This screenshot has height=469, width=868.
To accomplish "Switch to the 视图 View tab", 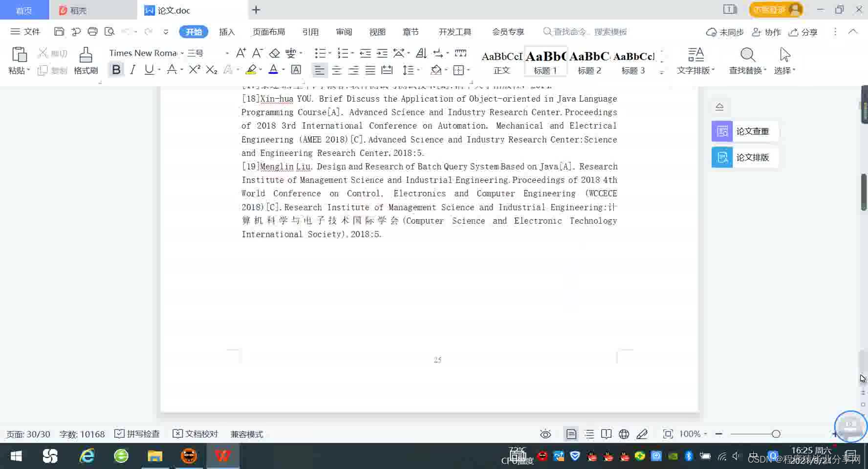I will pos(377,32).
